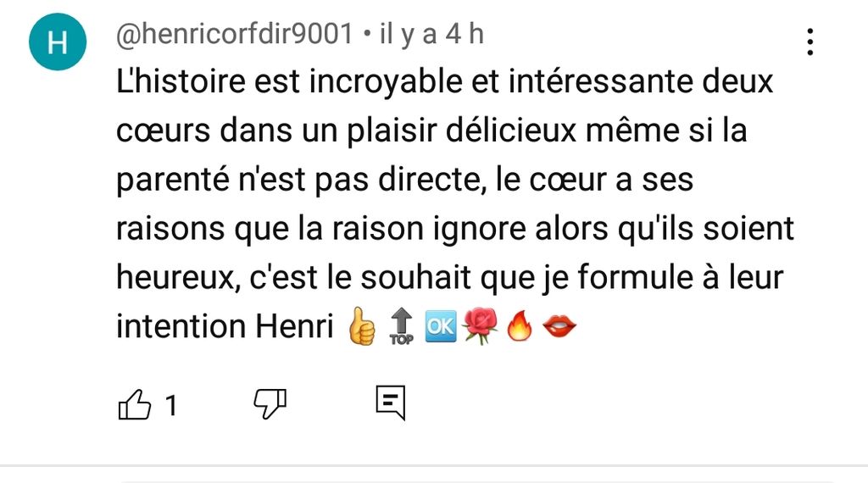The height and width of the screenshot is (483, 868).
Task: Click the word 'ignore' in the comment
Action: click(479, 229)
